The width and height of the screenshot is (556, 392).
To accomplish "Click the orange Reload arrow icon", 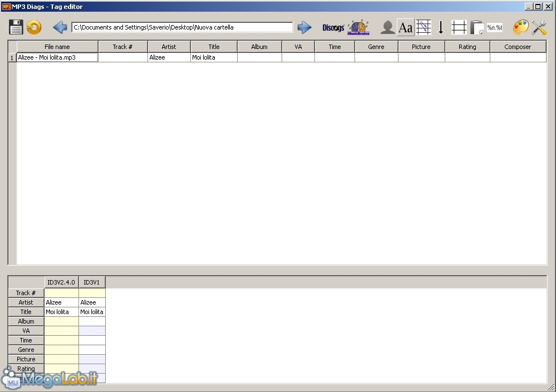I will coord(34,27).
